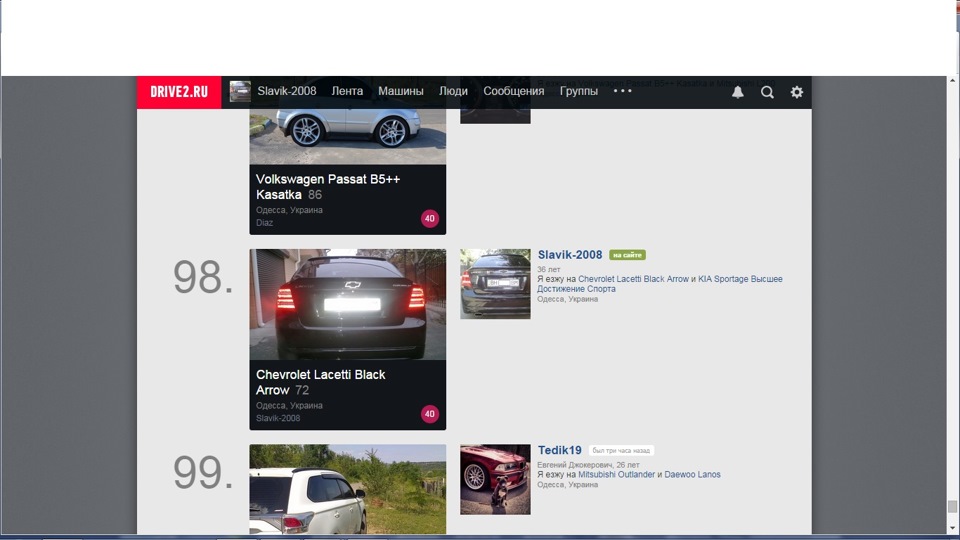Open the search magnifier icon
960x540 pixels.
[767, 92]
